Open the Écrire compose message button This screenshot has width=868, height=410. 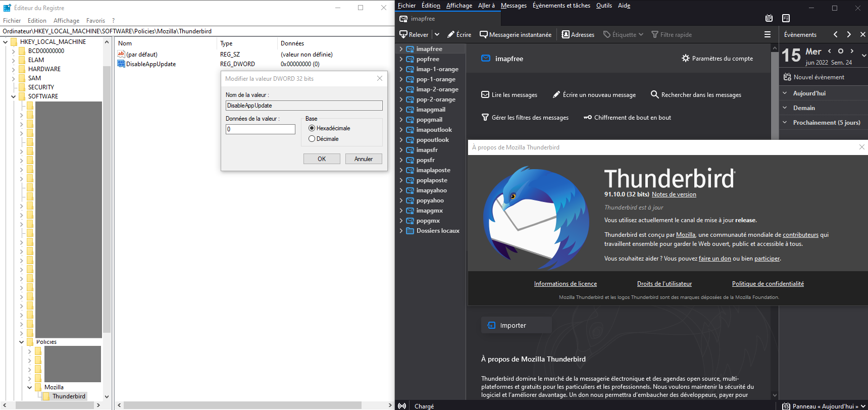click(x=459, y=35)
